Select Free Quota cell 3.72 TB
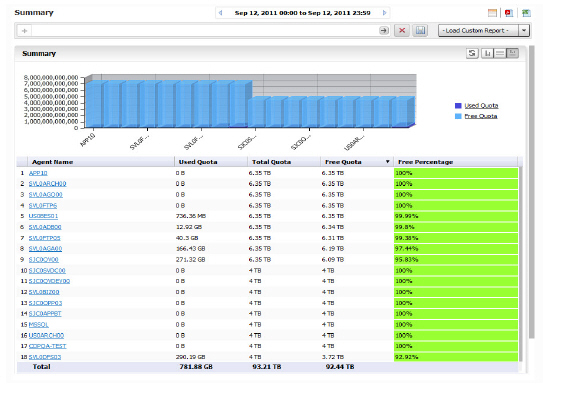The height and width of the screenshot is (403, 576). pos(332,357)
